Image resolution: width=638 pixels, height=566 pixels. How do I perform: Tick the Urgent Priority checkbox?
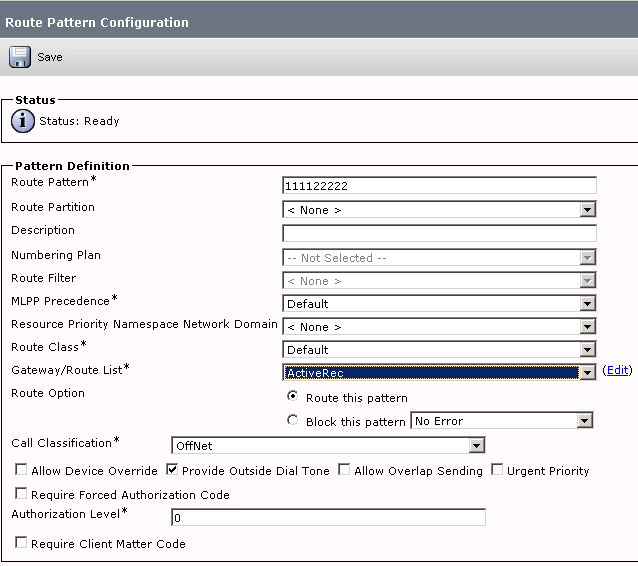(497, 469)
